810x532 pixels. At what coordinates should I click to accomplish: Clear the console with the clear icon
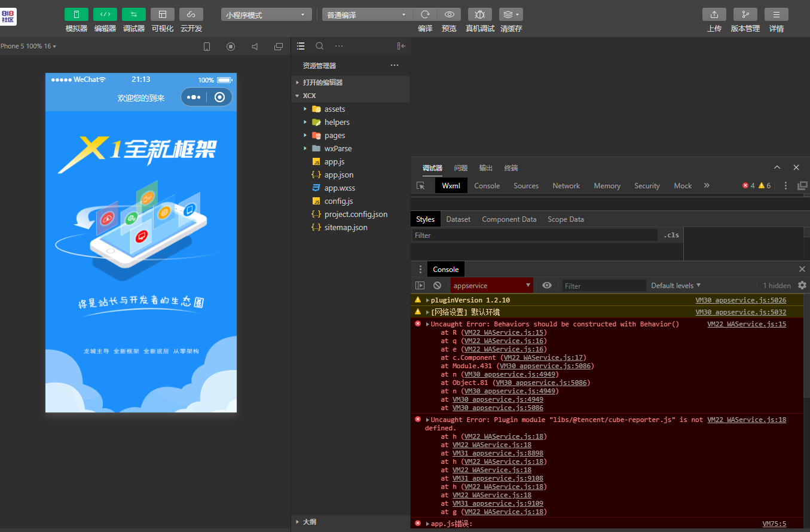coord(437,286)
